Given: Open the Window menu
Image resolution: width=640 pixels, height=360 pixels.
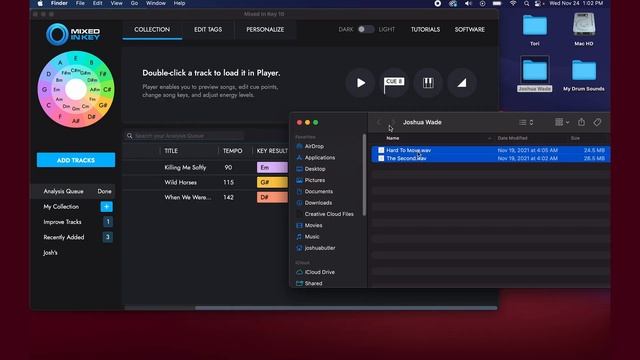Looking at the screenshot, I should [x=156, y=3].
